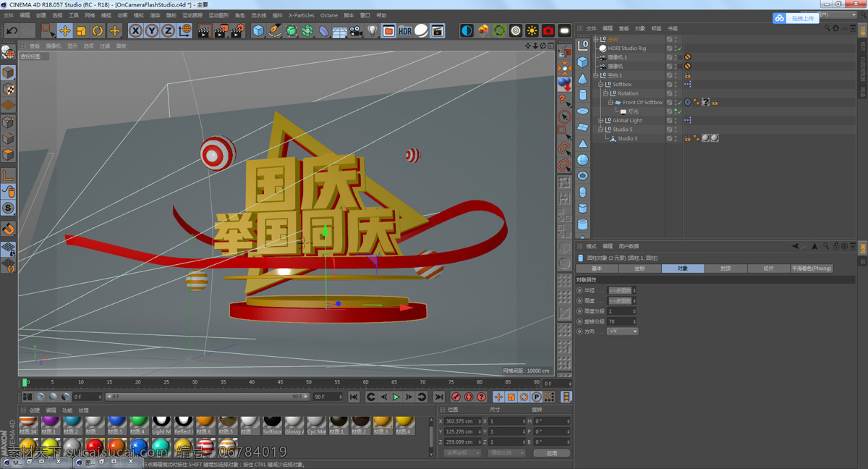Click the Disc primitive in the objects palette
This screenshot has width=868, height=469.
[583, 111]
